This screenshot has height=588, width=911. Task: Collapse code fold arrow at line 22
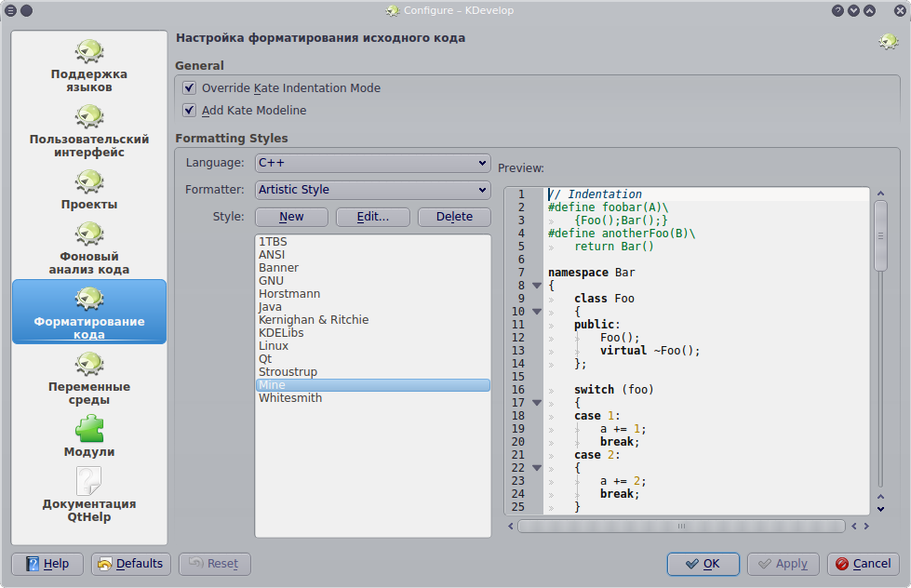(x=537, y=468)
